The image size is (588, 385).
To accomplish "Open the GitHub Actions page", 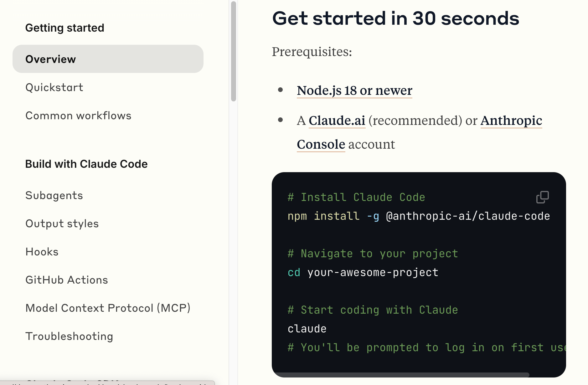I will coord(67,280).
